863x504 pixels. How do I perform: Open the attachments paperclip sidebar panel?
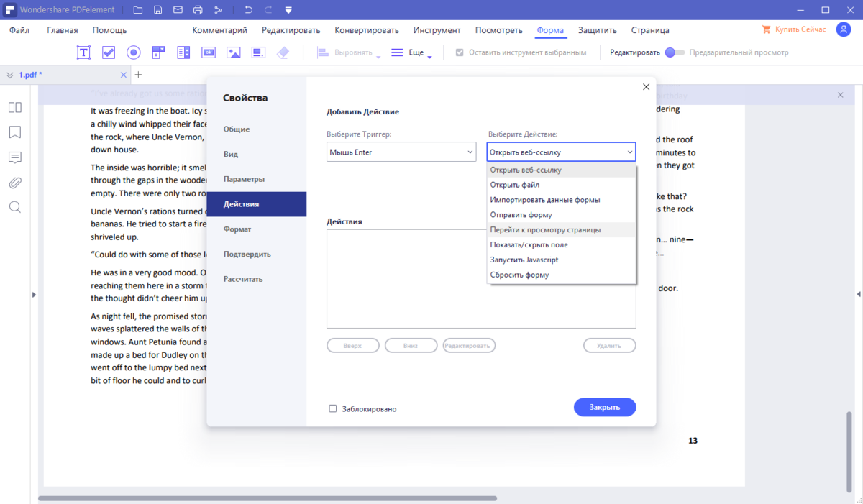[14, 182]
